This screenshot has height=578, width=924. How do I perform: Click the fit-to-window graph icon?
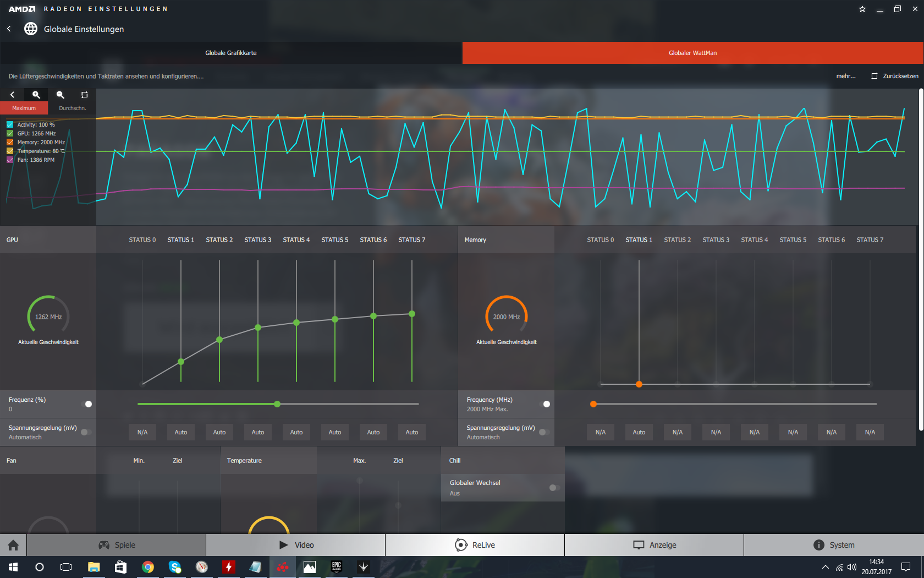84,95
